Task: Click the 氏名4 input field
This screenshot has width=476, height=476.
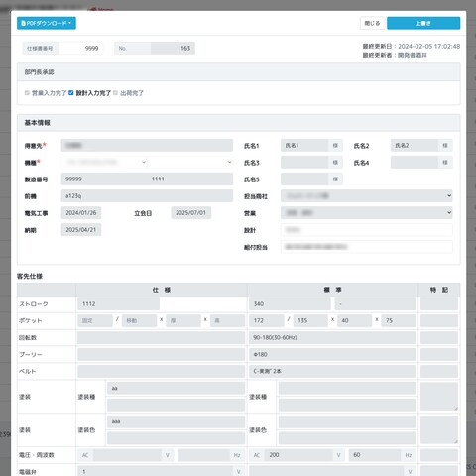Action: [415, 162]
